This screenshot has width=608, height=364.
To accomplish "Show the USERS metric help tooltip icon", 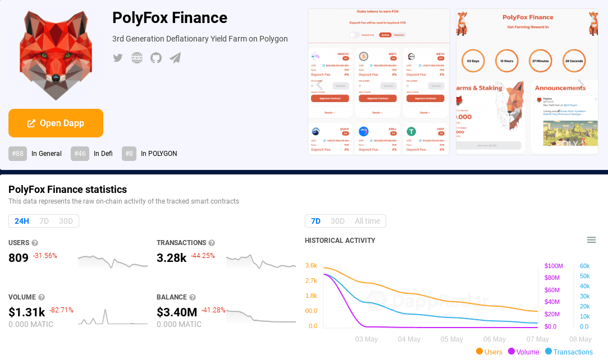I will (35, 243).
